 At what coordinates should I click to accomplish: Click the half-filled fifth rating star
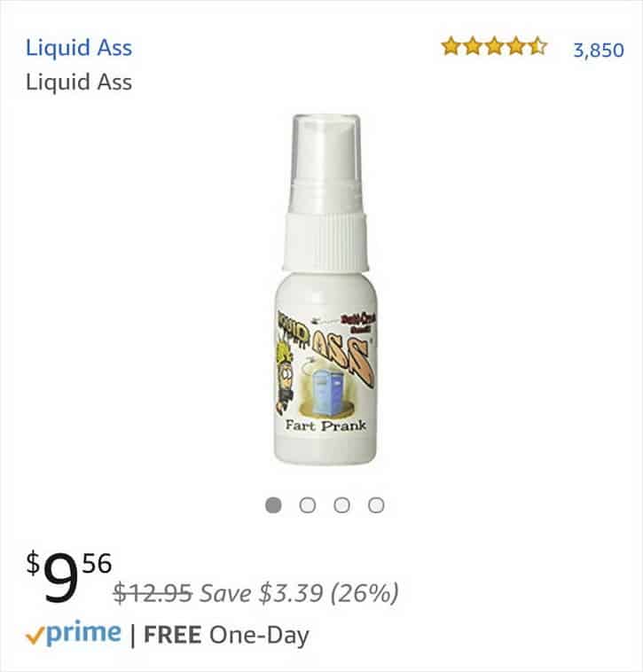[x=537, y=46]
